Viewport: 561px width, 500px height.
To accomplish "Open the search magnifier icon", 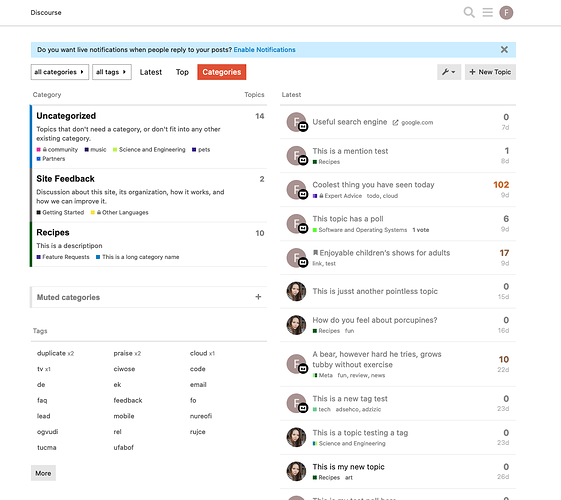I will (469, 13).
